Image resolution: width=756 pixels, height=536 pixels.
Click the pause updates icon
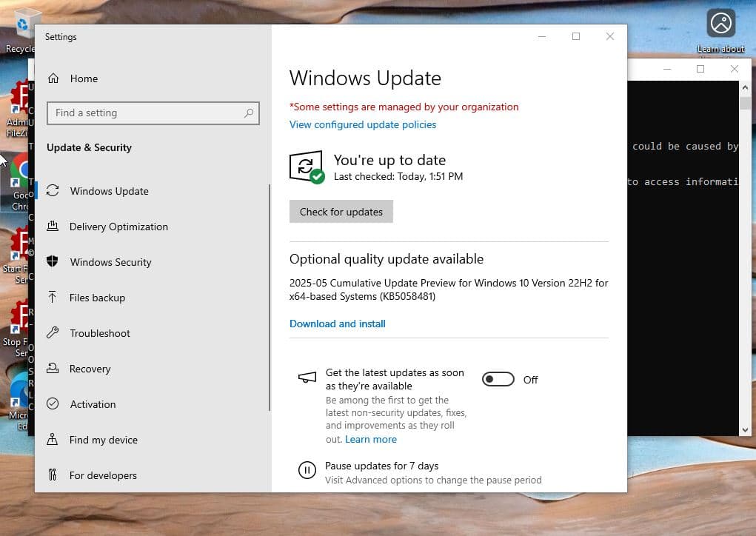point(307,470)
